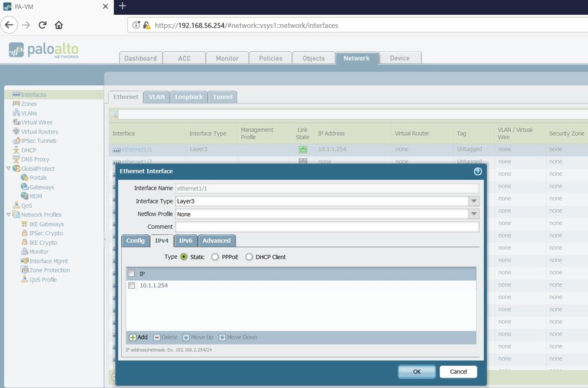
Task: Expand the Netflow Profile dropdown
Action: click(x=474, y=214)
